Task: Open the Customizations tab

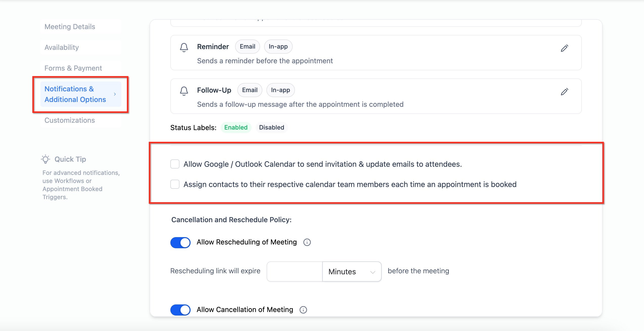Action: point(70,120)
